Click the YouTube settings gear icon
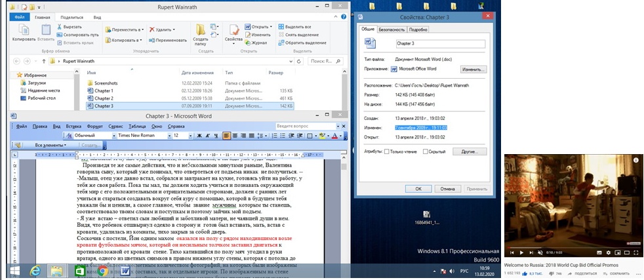Screen dimensions: 644x280 tap(608, 252)
